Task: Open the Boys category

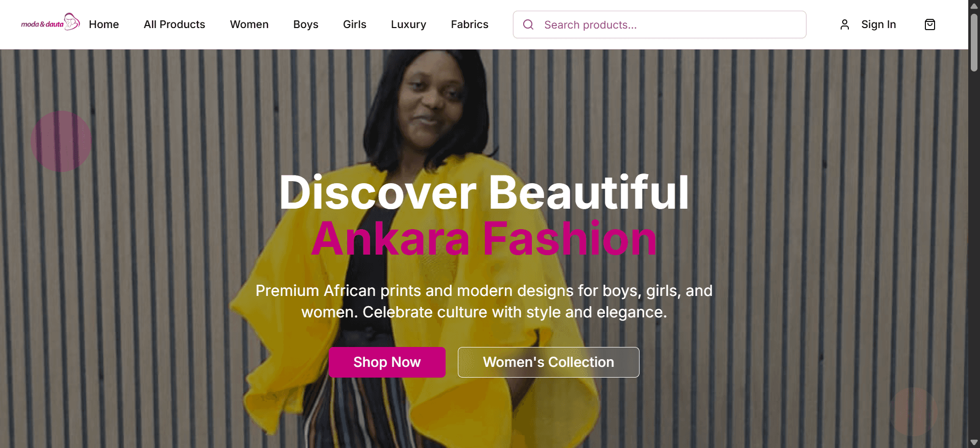Action: (306, 24)
